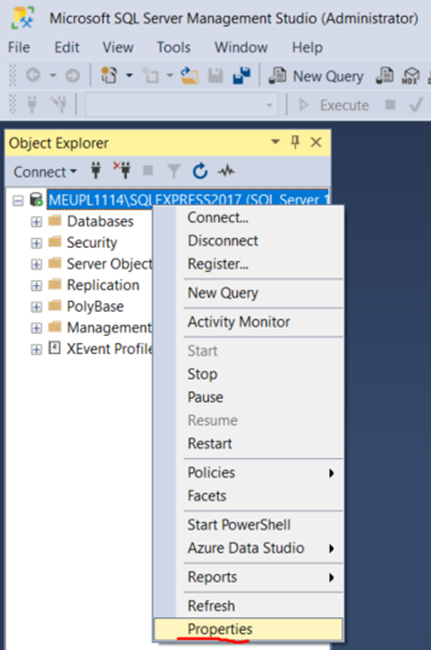
Task: Click the Open File folder icon
Action: tap(189, 76)
